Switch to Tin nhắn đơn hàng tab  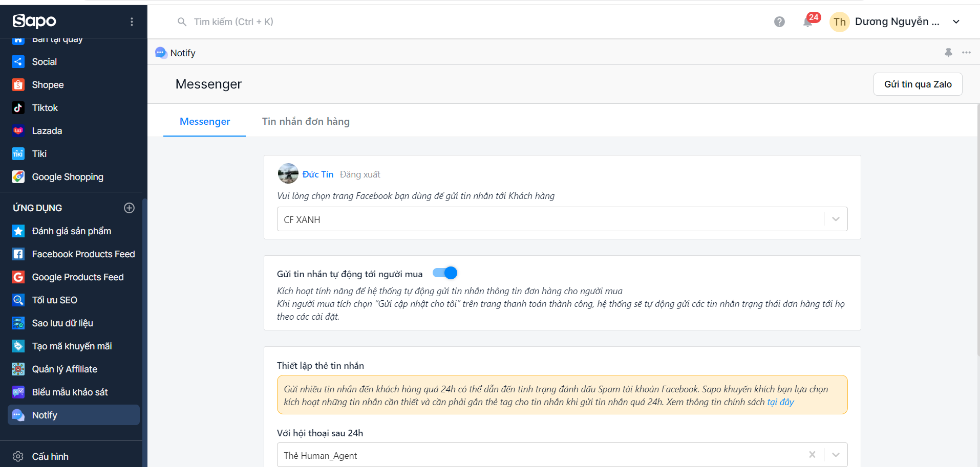click(306, 121)
